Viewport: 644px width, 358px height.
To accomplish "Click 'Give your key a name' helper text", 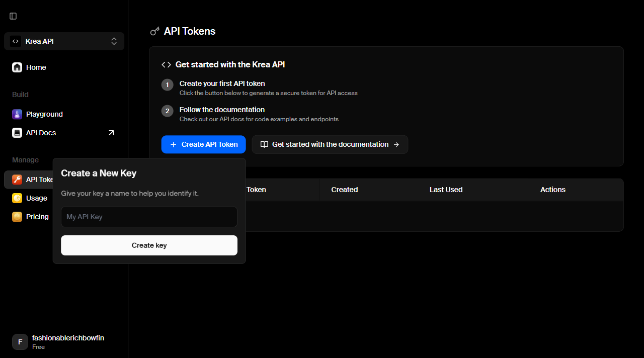I will point(130,194).
